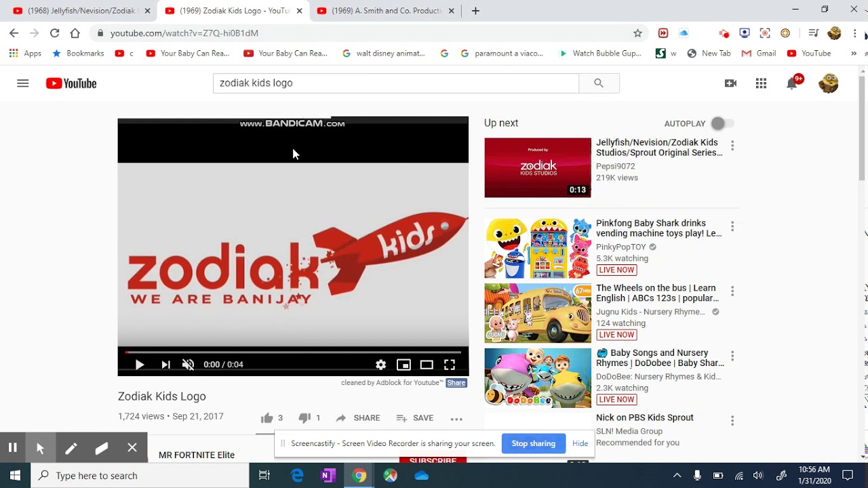868x488 pixels.
Task: Play the Zodiak Kids Logo video
Action: coord(140,365)
